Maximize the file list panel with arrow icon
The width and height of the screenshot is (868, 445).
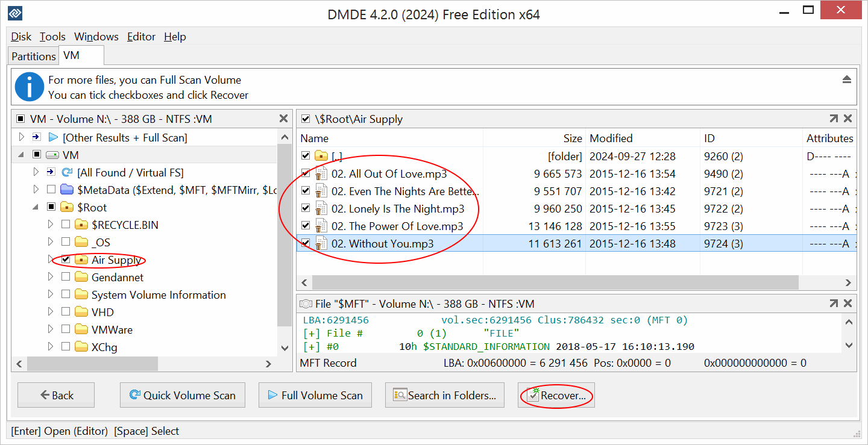[833, 119]
